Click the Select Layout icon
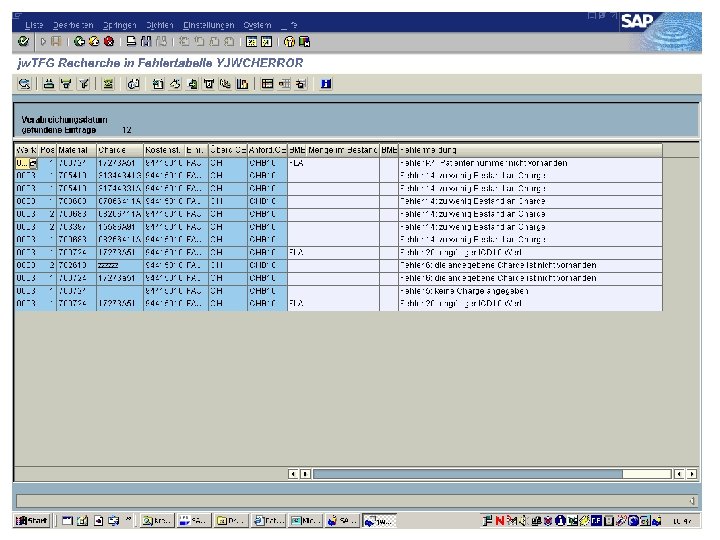 point(284,84)
